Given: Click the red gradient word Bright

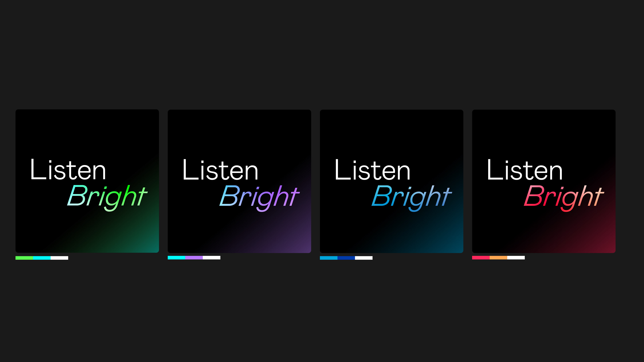Looking at the screenshot, I should (564, 198).
